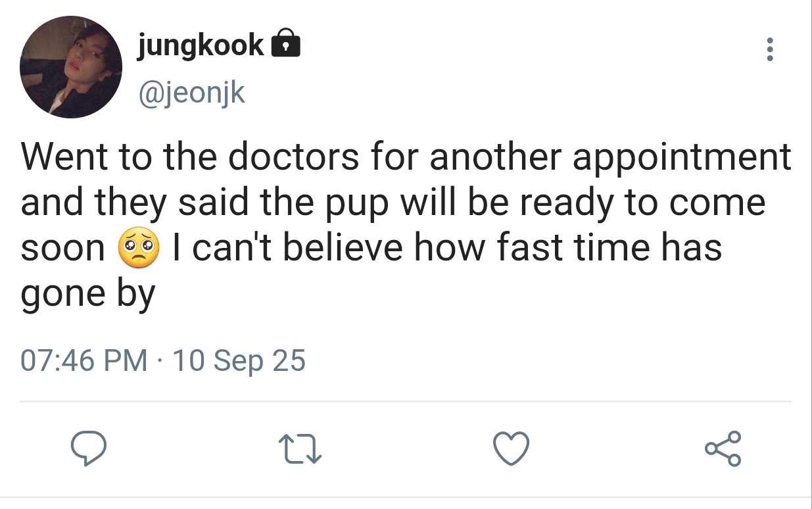Like the tweet with the heart icon
812x509 pixels.
click(510, 450)
